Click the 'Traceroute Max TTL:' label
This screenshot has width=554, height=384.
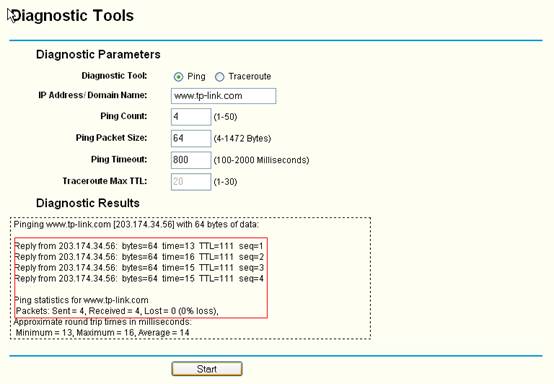pos(105,181)
